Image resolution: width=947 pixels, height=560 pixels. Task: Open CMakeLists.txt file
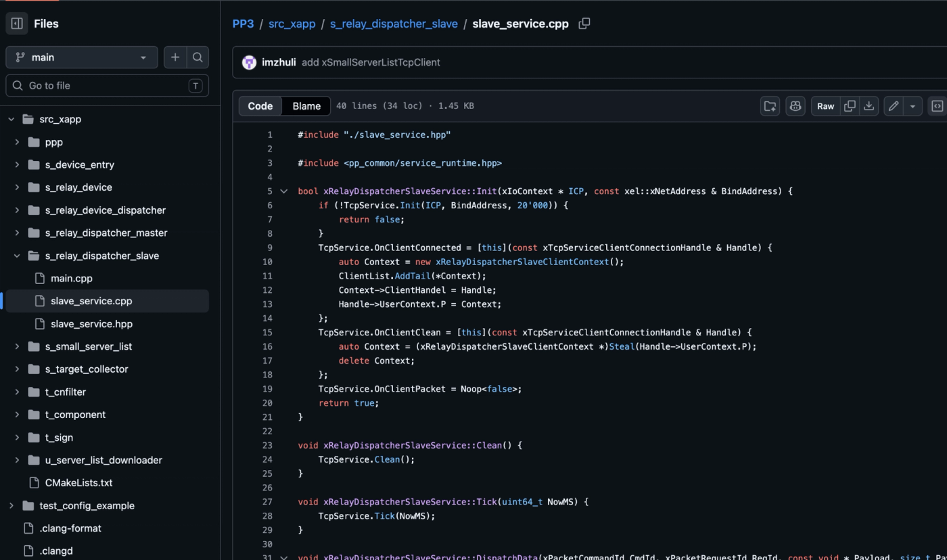78,483
